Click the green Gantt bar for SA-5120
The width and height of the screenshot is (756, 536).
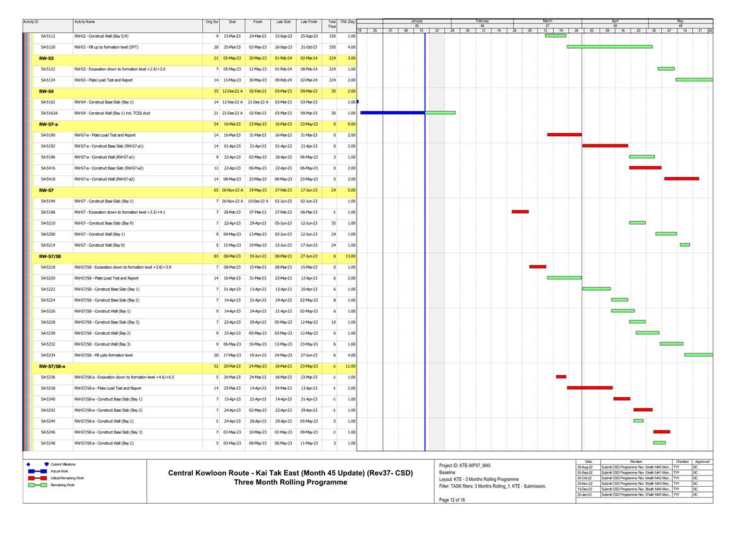point(609,47)
